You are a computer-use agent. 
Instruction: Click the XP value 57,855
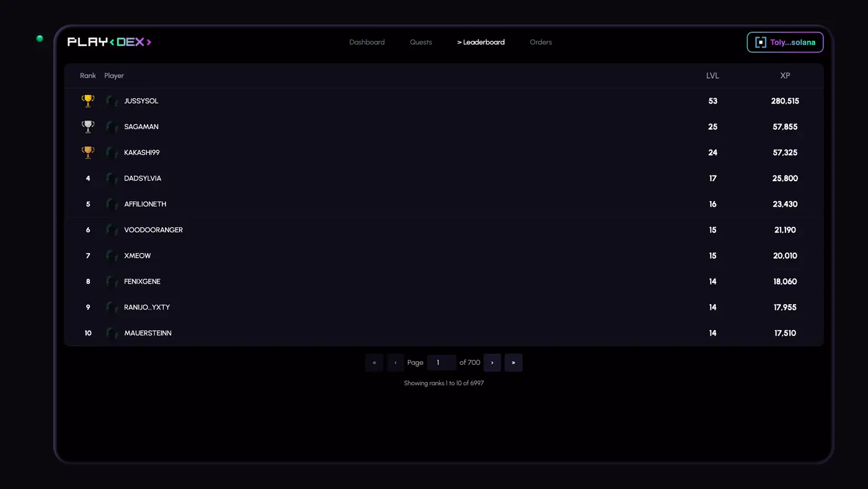click(x=785, y=127)
